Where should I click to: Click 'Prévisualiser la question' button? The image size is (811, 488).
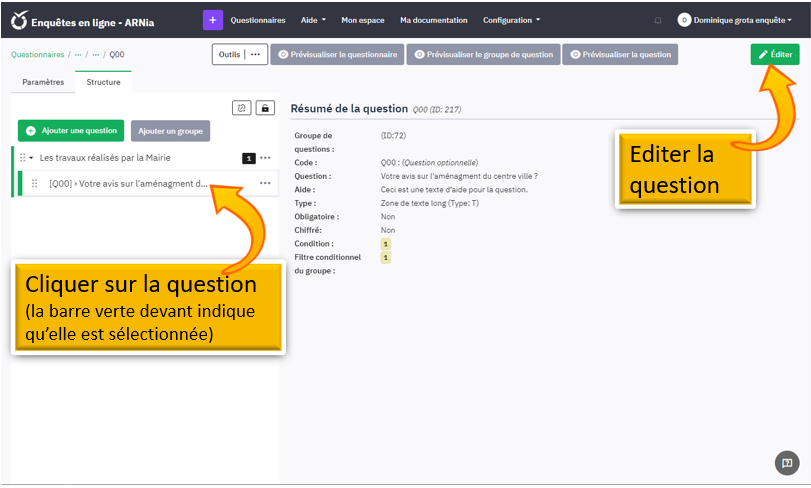pyautogui.click(x=620, y=54)
